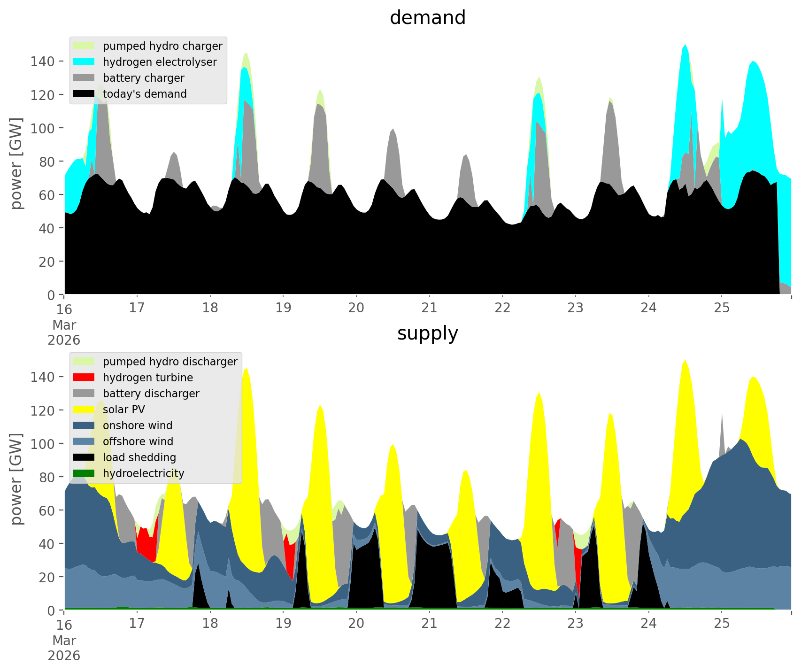
Task: Click the supply chart's power [GW] axis label
Action: 16,479
